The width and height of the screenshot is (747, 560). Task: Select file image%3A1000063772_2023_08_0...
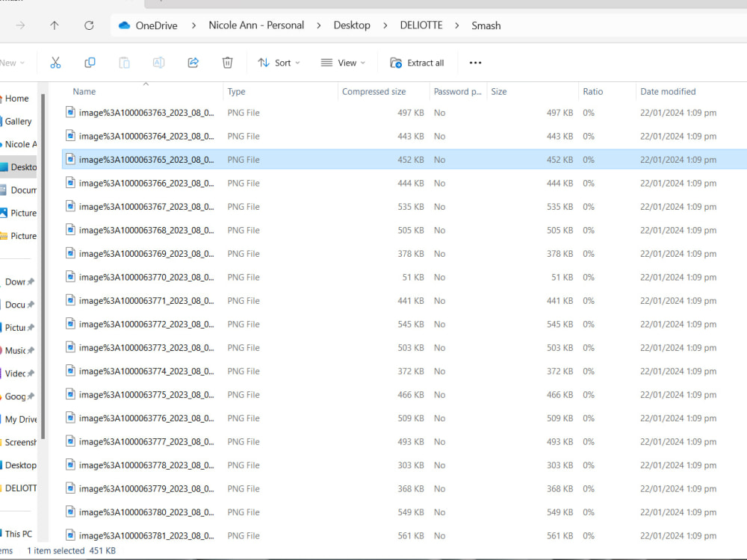click(x=146, y=324)
